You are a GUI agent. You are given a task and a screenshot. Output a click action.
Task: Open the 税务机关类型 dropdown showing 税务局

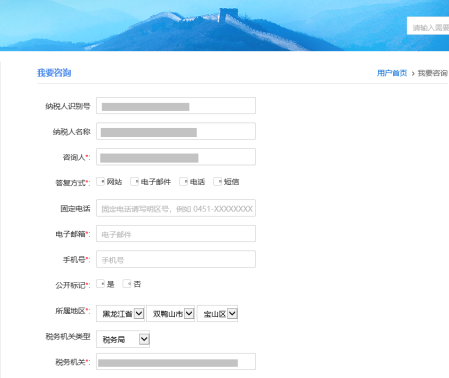pyautogui.click(x=123, y=339)
